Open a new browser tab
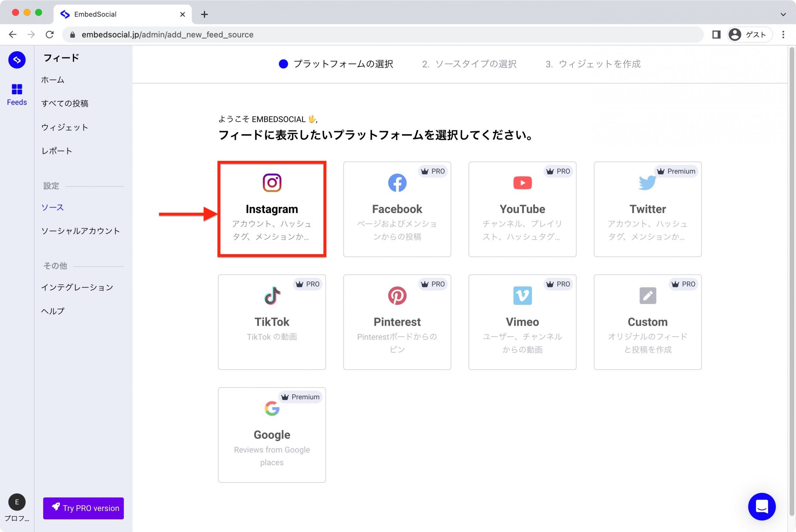The height and width of the screenshot is (532, 796). coord(204,14)
